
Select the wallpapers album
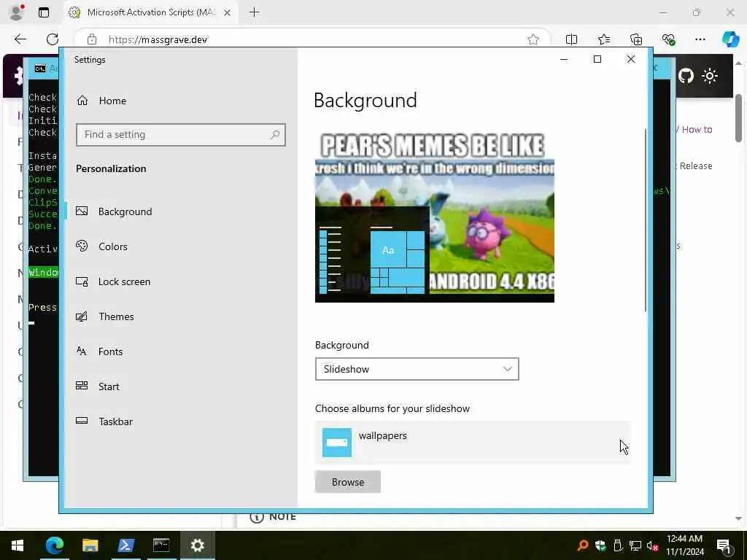472,443
